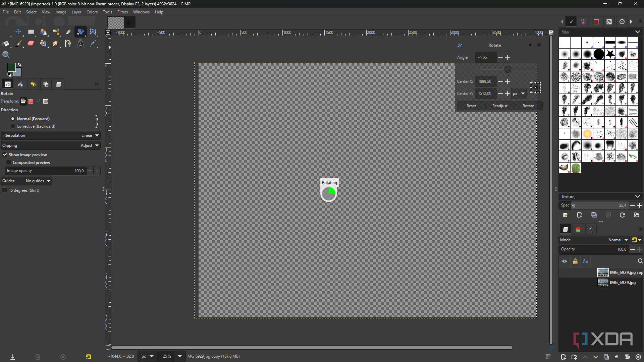This screenshot has width=644, height=362.
Task: Select the Eraser tool
Action: pos(31,44)
